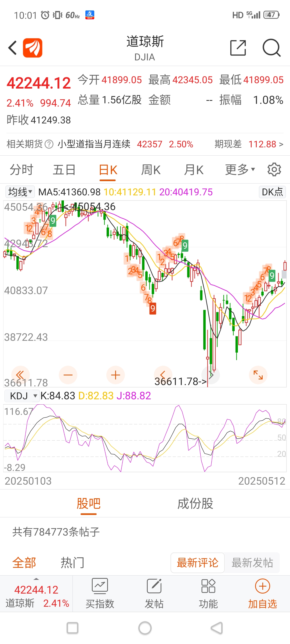
Task: Sort by 最新评论
Action: (x=198, y=563)
